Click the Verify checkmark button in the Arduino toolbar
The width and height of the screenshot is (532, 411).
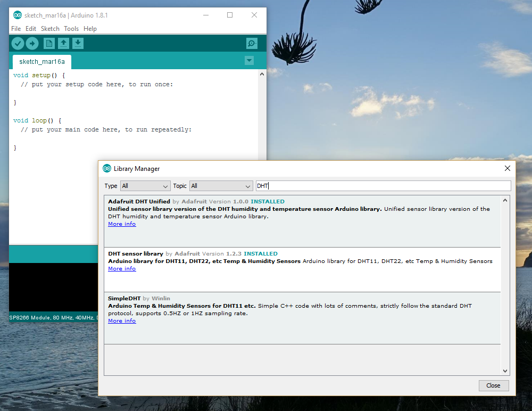click(18, 44)
